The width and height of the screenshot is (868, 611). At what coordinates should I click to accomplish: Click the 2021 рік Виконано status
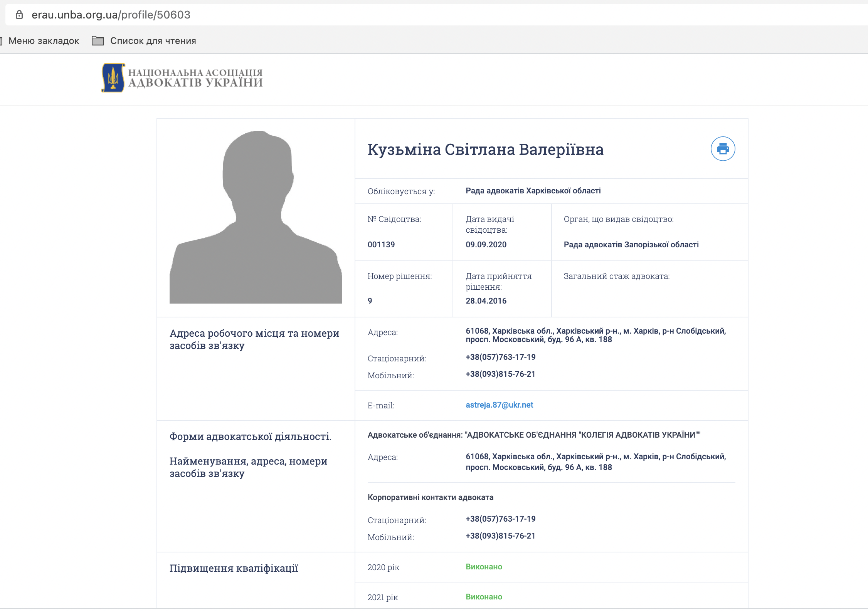(484, 597)
